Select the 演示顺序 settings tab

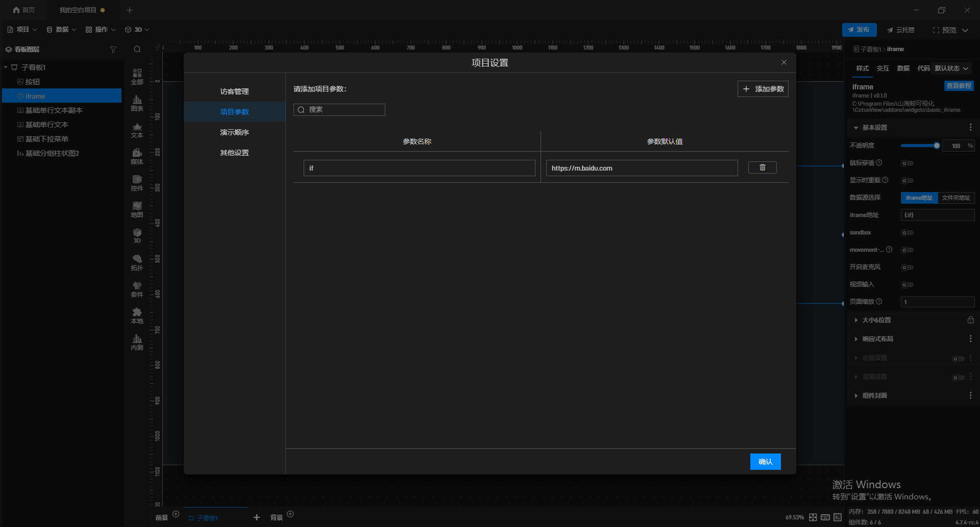click(x=234, y=132)
